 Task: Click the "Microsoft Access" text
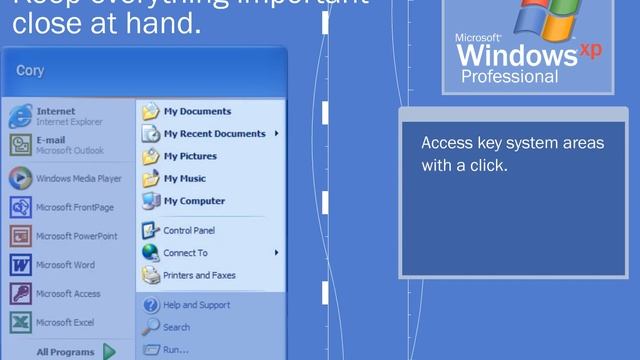point(68,294)
